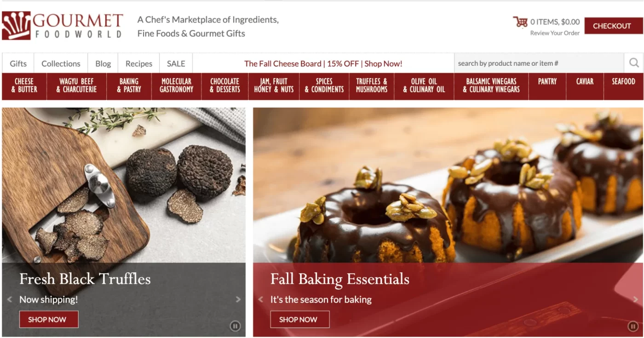Focus the product name search field

pos(538,63)
